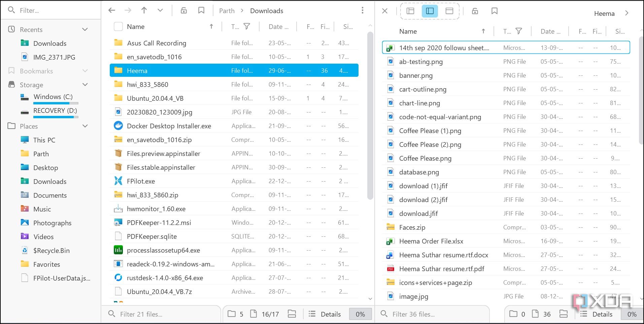Screen dimensions: 644x324
Task: Switch to the highlighted middle pane layout option
Action: pos(430,11)
